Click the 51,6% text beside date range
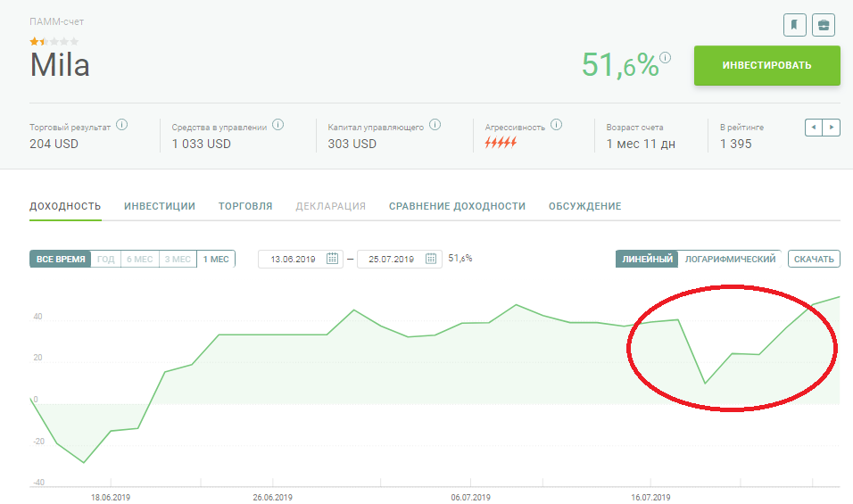The image size is (853, 504). 460,259
